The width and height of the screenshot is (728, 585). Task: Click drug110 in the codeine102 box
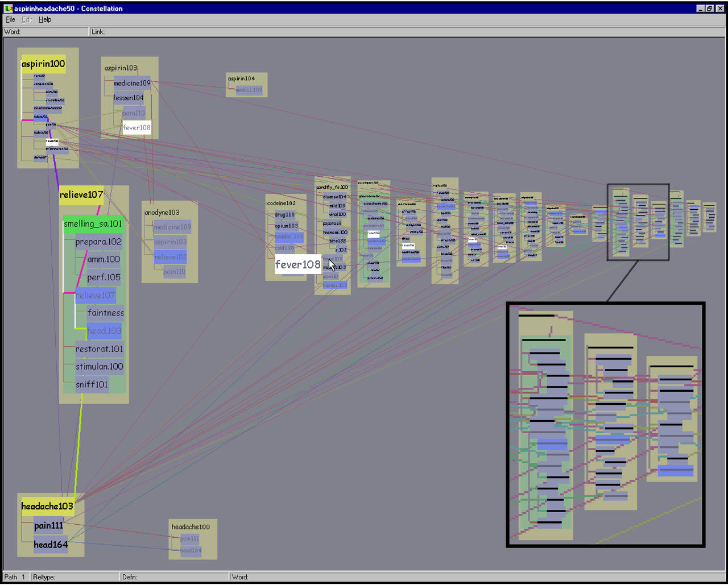(284, 215)
